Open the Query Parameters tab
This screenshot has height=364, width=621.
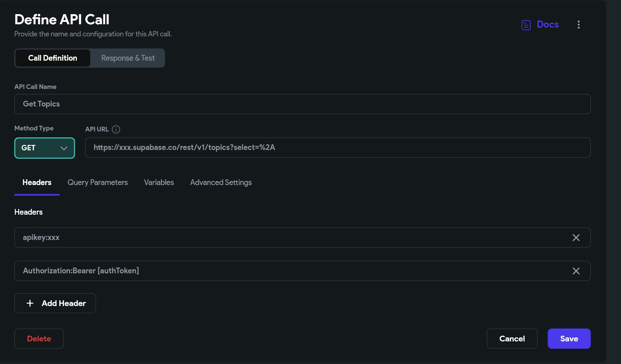(97, 182)
